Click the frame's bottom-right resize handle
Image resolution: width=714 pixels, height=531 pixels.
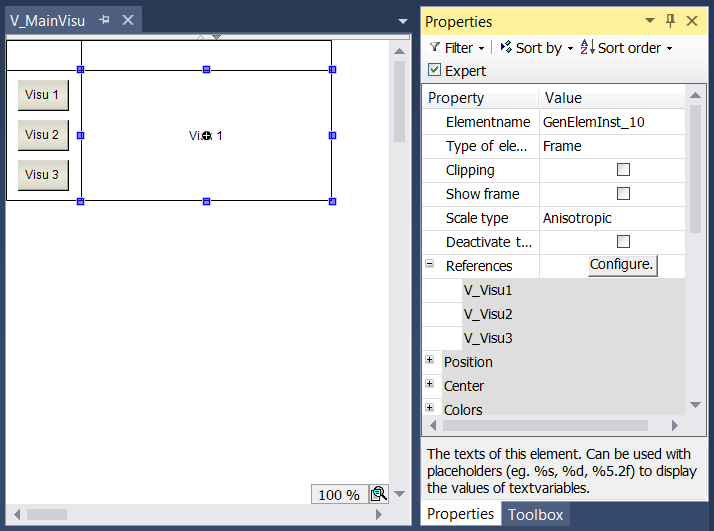click(332, 201)
